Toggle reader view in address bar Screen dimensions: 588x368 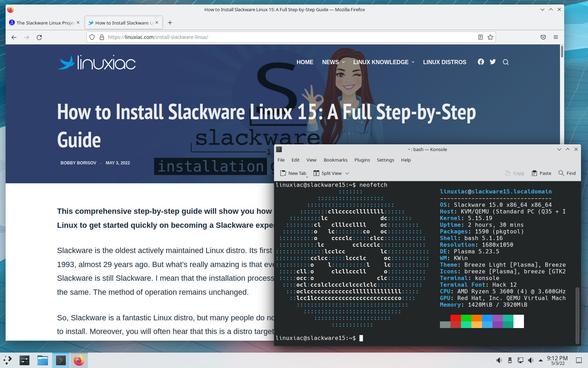(481, 37)
